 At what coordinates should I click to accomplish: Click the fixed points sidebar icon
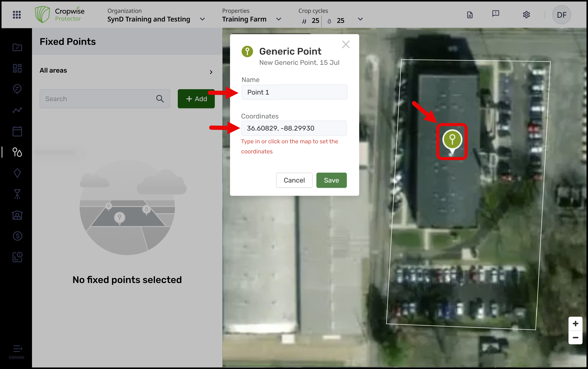pos(17,152)
